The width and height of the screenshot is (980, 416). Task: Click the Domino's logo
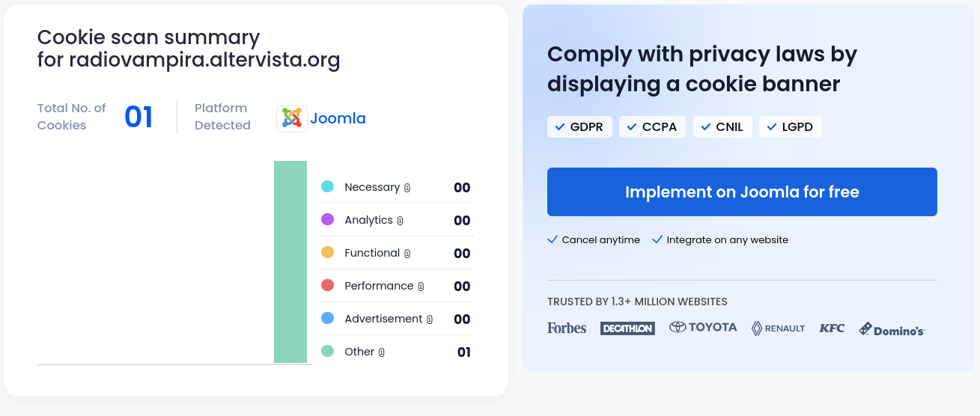coord(892,329)
